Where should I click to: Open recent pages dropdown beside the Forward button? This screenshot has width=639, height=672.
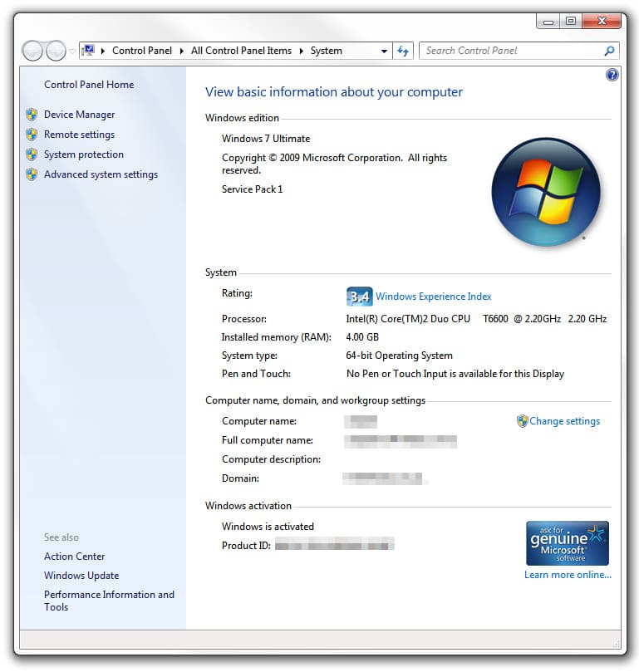[x=72, y=51]
